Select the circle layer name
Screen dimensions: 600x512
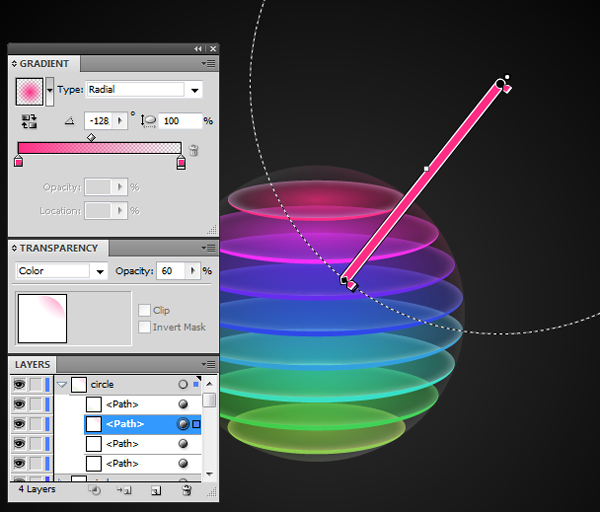pos(102,385)
